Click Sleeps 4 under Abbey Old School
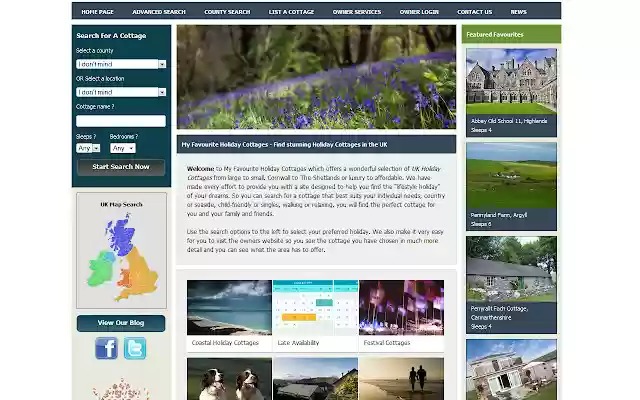The width and height of the screenshot is (640, 400). [x=481, y=130]
